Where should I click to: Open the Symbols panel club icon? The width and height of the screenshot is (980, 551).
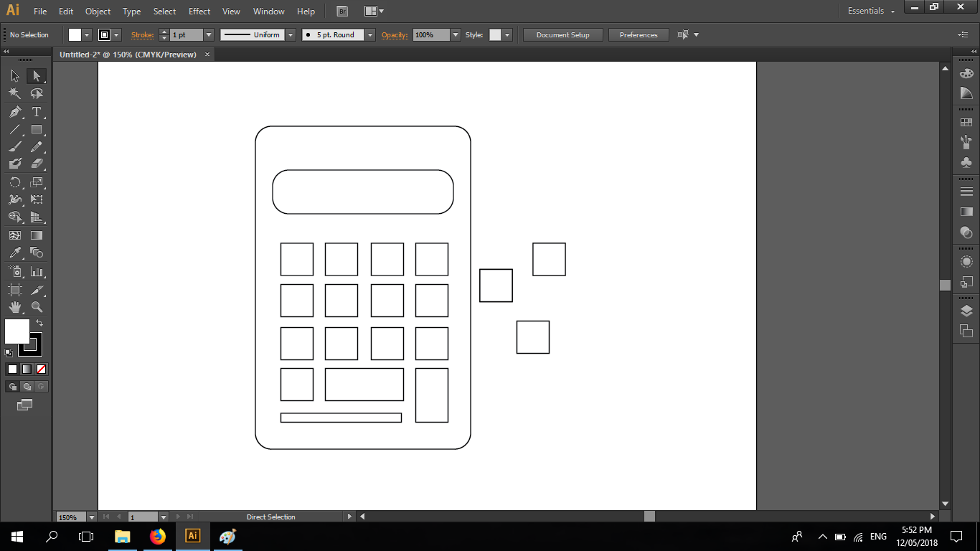(x=966, y=162)
